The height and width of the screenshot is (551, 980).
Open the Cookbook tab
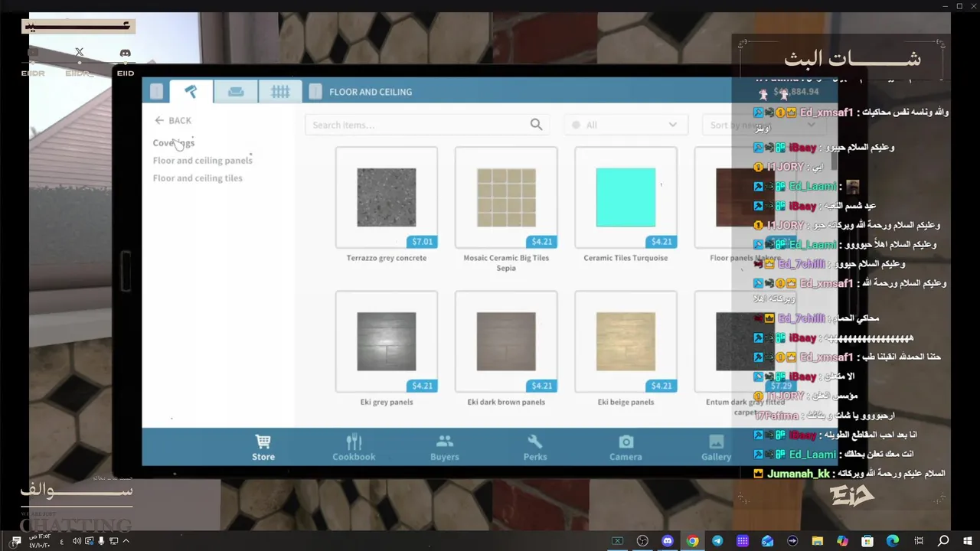point(354,447)
